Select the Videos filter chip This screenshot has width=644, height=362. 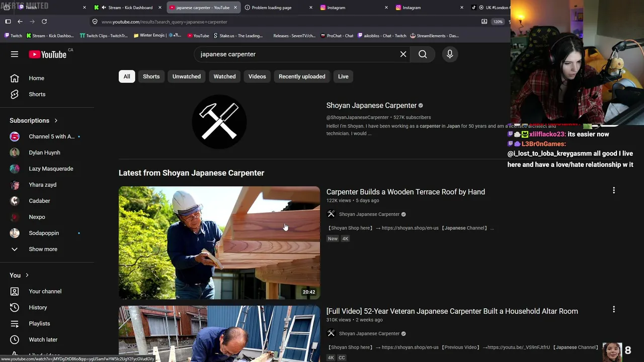257,76
